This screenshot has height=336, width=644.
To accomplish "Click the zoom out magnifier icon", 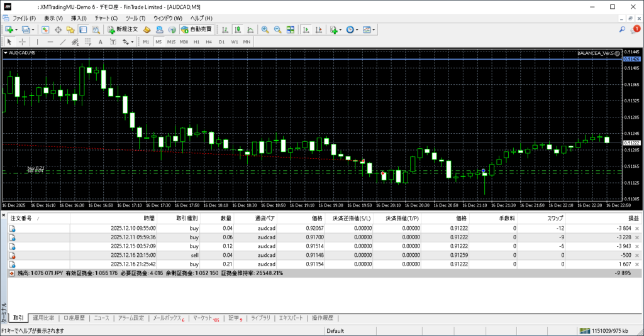I will (x=277, y=30).
